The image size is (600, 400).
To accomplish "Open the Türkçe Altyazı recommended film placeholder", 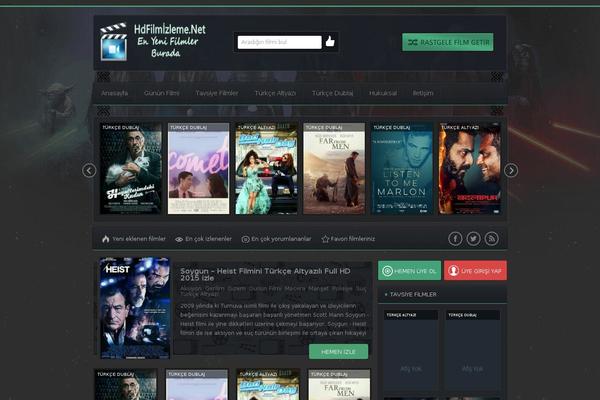I will click(411, 350).
